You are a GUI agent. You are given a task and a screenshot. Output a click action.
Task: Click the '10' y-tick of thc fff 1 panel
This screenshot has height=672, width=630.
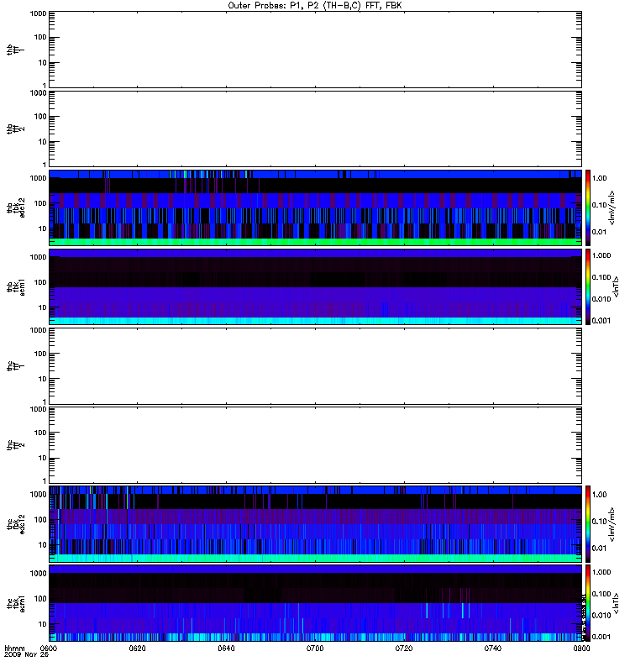click(x=42, y=379)
